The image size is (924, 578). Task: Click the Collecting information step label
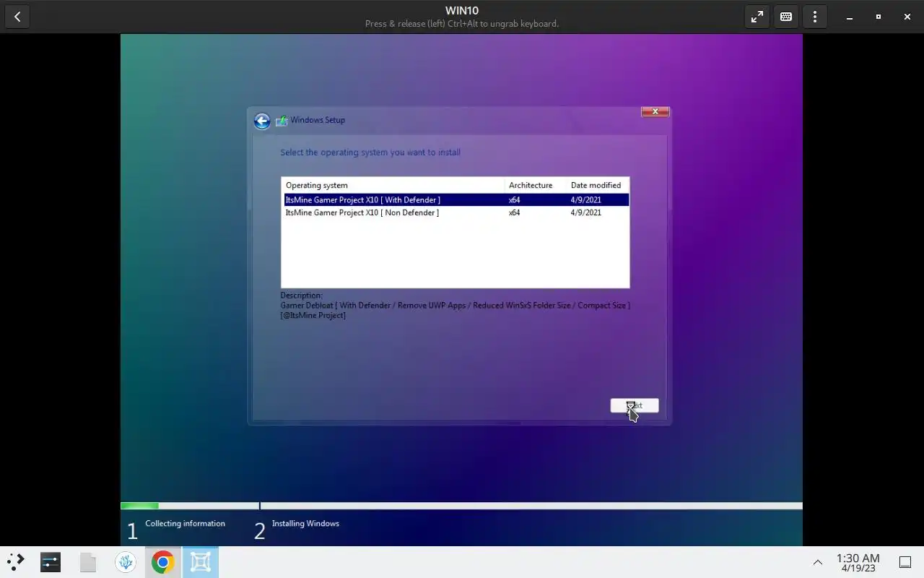[x=185, y=523]
